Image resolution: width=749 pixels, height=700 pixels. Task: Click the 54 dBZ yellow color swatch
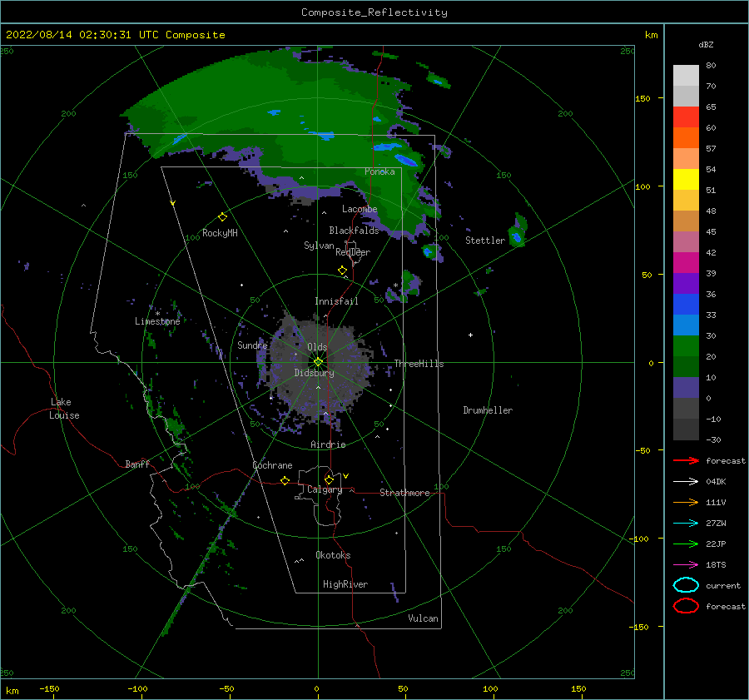[x=686, y=179]
